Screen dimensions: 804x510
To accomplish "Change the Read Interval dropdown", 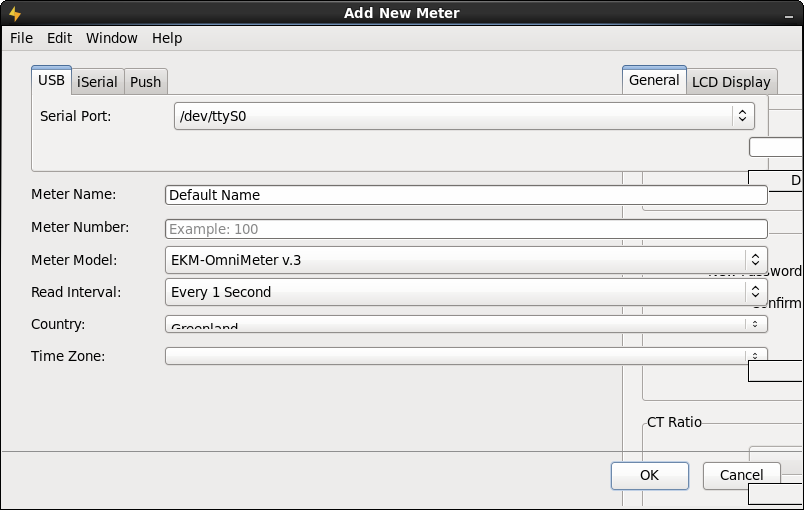I will click(x=465, y=292).
